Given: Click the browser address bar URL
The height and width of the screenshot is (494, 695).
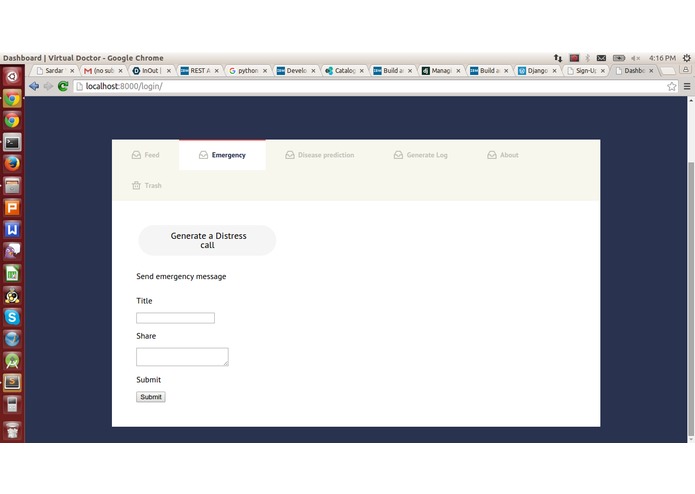Looking at the screenshot, I should point(124,86).
